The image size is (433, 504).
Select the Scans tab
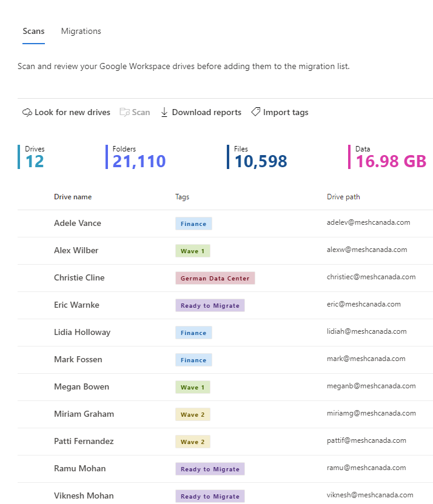[33, 31]
